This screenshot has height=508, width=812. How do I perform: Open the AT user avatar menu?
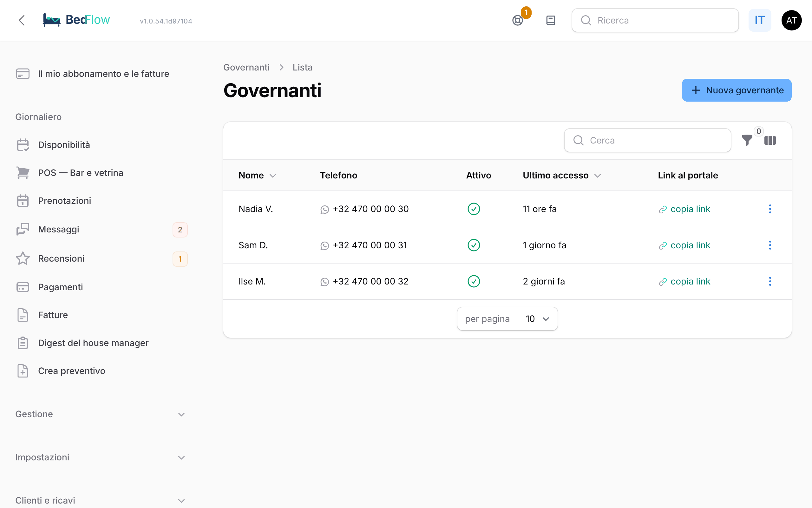[791, 21]
